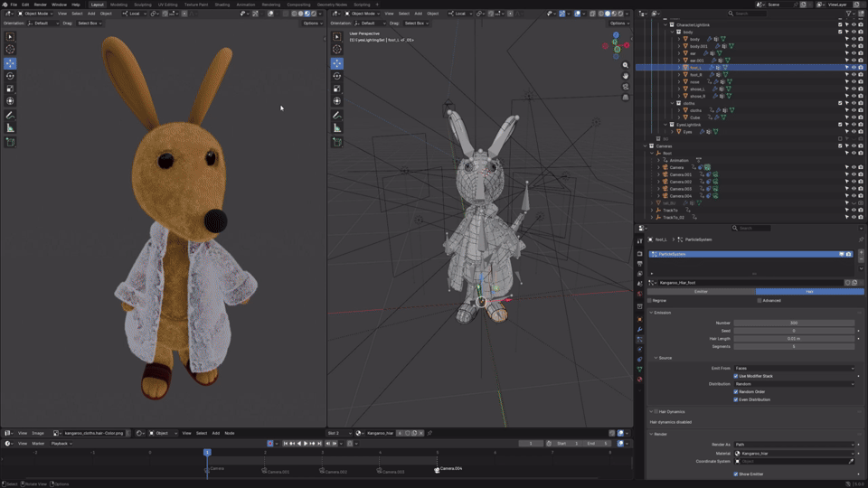Screen dimensions: 868x488
Task: Remove particle system slot with minus
Action: [861, 259]
